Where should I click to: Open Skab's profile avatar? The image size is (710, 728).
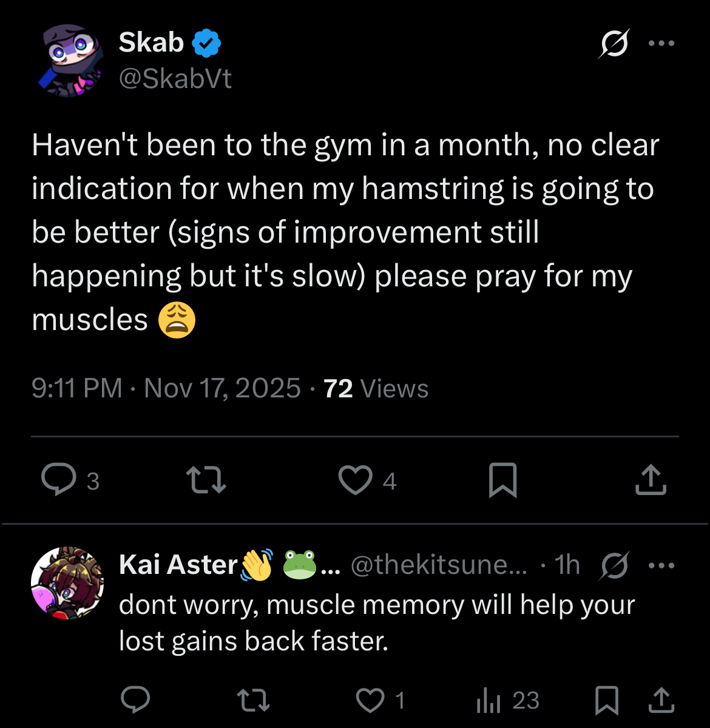(69, 61)
